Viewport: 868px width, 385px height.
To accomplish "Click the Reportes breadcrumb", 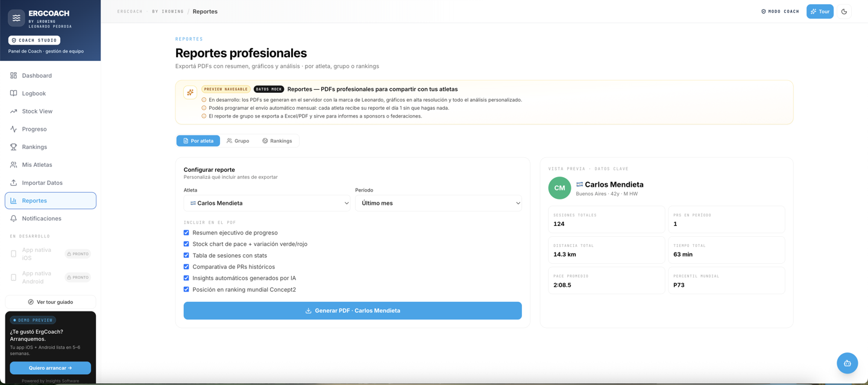I will coord(205,11).
